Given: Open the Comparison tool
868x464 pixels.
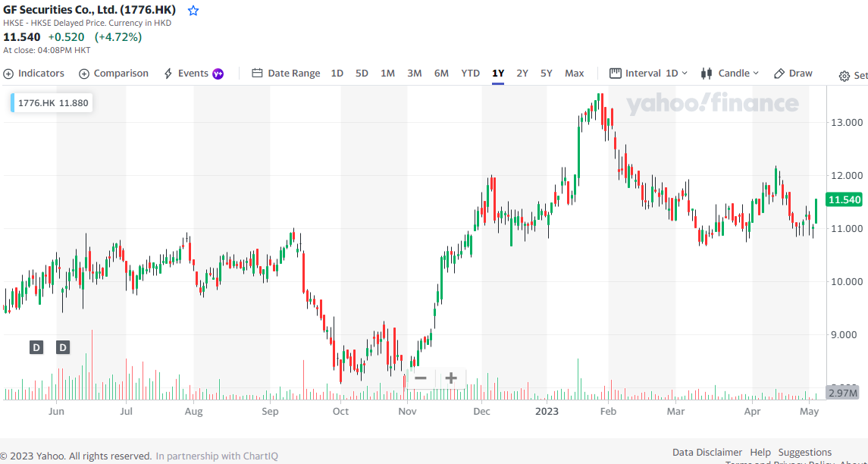Looking at the screenshot, I should (x=114, y=74).
